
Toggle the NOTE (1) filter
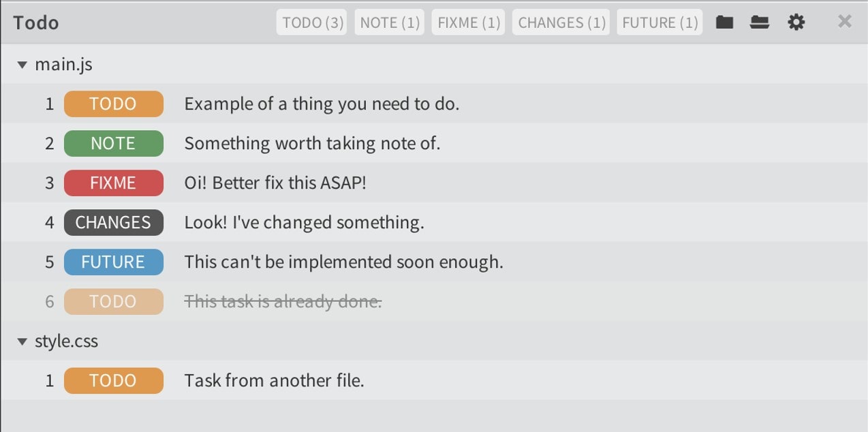coord(389,22)
